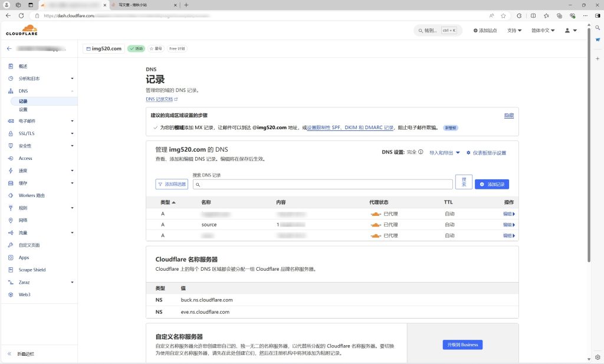This screenshot has width=604, height=364.
Task: Click the browser refresh icon
Action: 21,16
